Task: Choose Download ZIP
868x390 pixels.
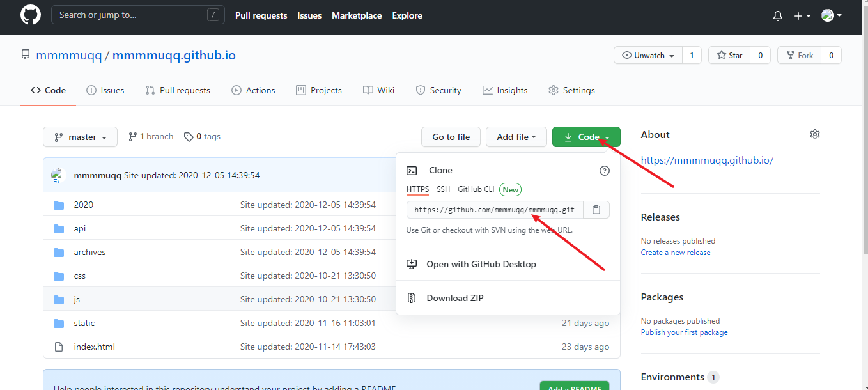Action: coord(508,298)
